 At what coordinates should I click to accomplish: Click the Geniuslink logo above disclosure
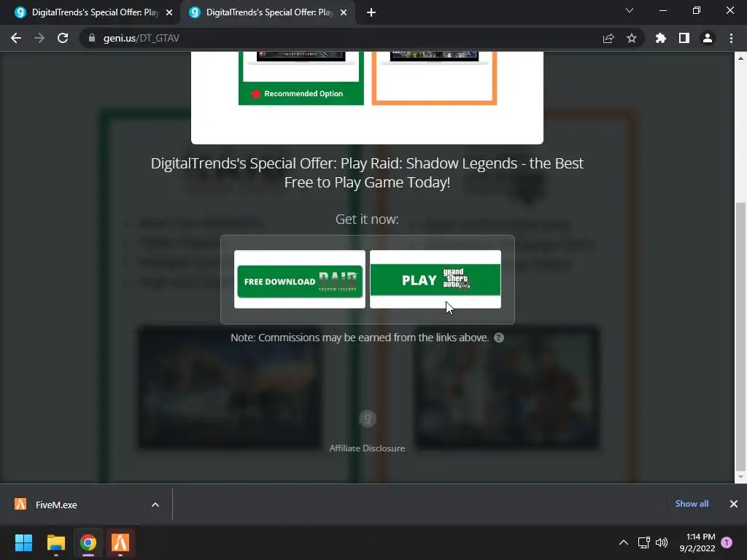pyautogui.click(x=368, y=419)
